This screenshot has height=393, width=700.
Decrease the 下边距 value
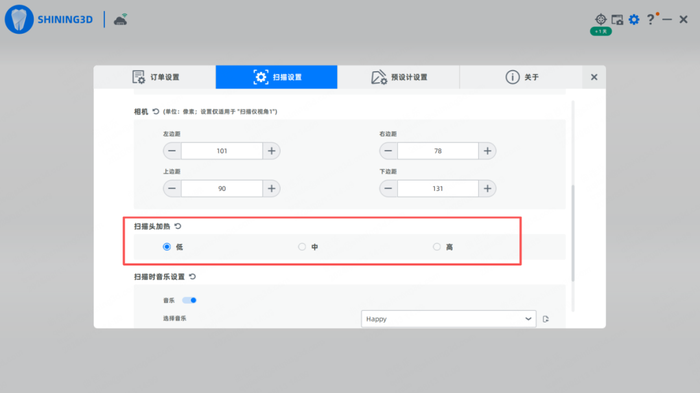tap(388, 188)
